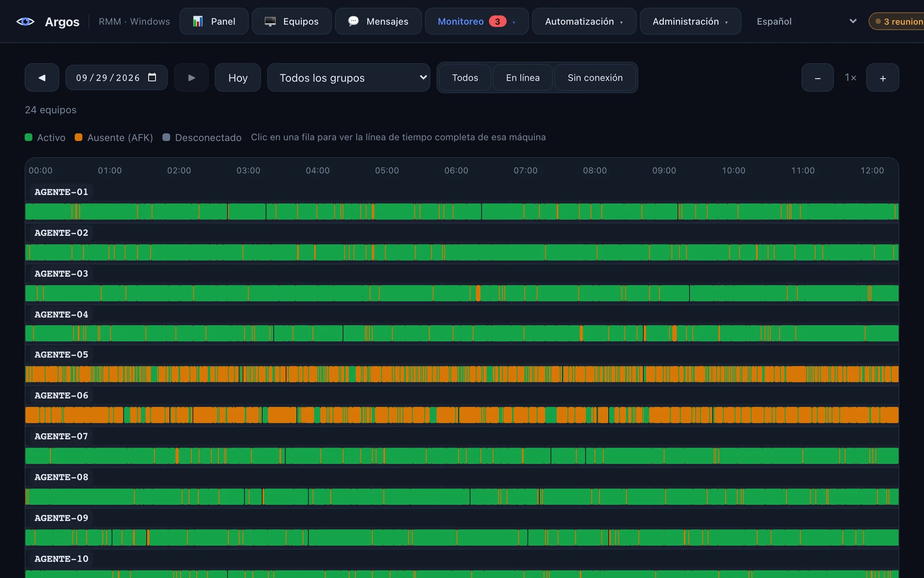Open the calendar picker icon in date field
This screenshot has width=924, height=578.
[152, 77]
